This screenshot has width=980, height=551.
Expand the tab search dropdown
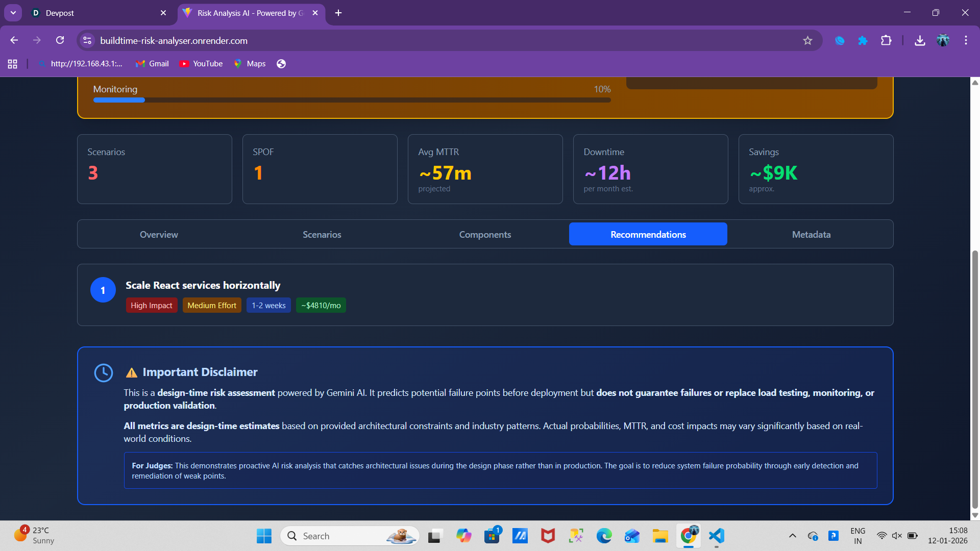(13, 13)
